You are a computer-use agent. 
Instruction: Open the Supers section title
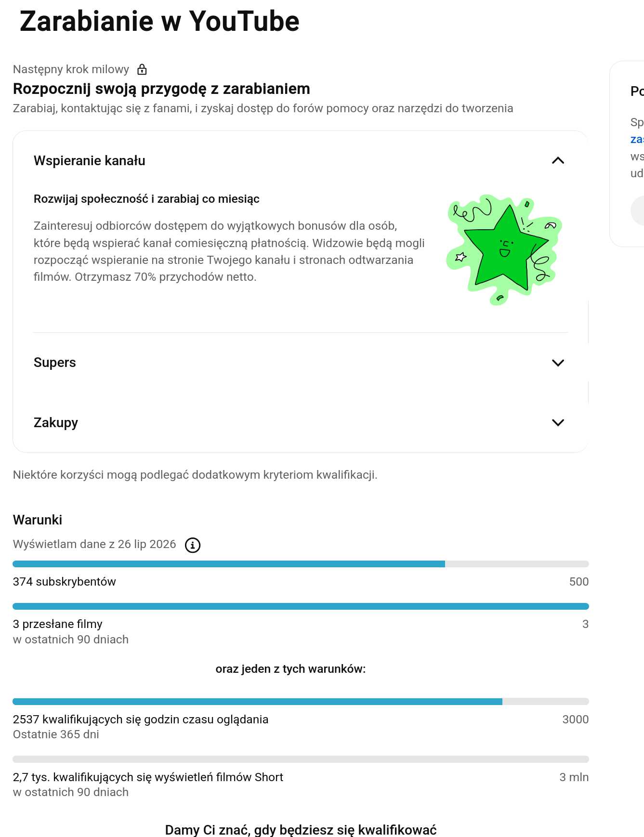[x=55, y=363]
